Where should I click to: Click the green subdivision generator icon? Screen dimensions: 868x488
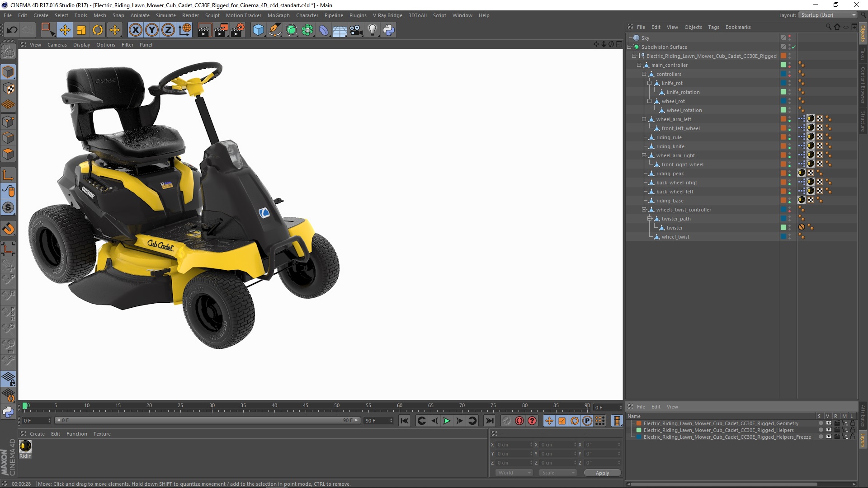[291, 30]
